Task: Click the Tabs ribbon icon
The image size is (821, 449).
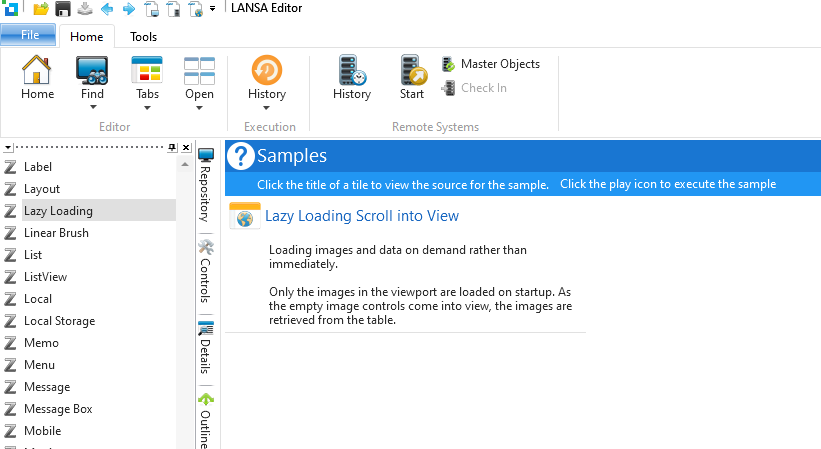Action: [x=147, y=70]
